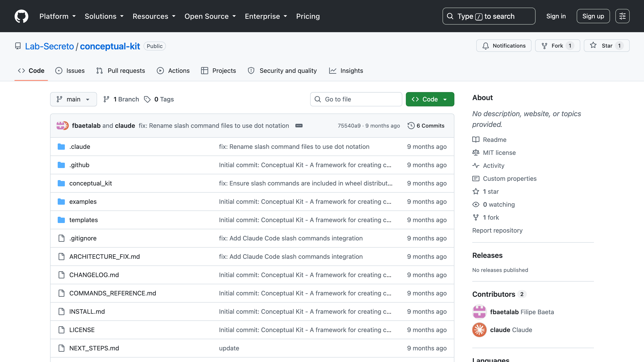Click the Notifications bell icon

click(485, 46)
